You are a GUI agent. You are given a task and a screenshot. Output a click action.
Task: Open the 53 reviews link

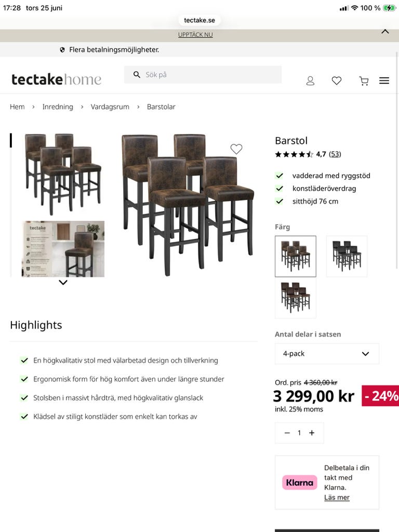(335, 154)
